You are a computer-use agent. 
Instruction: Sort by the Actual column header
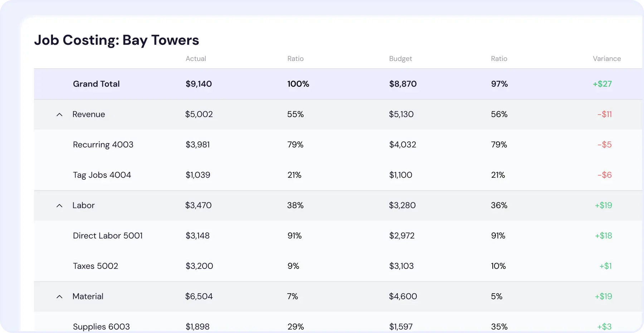196,59
